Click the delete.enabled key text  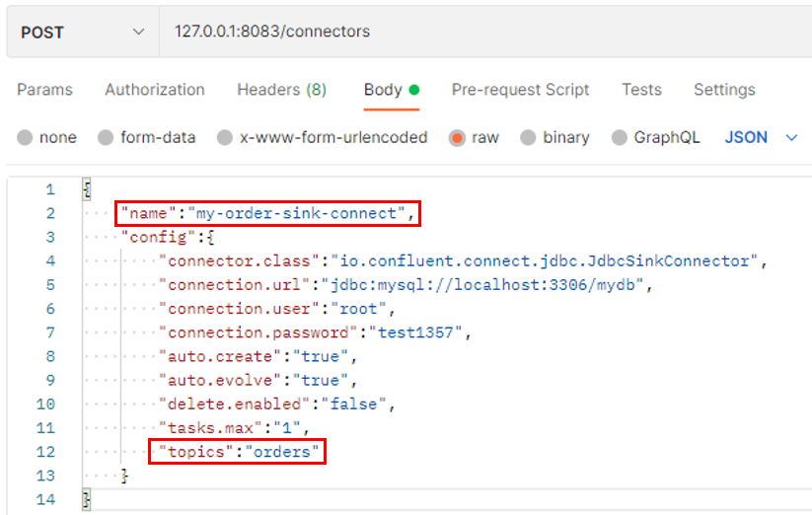tap(234, 404)
